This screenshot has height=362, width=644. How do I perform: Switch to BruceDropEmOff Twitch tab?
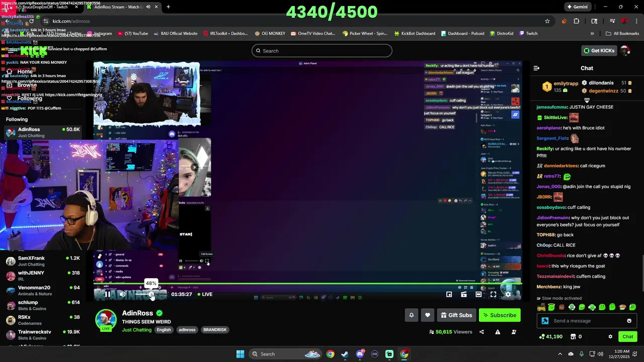[41, 7]
